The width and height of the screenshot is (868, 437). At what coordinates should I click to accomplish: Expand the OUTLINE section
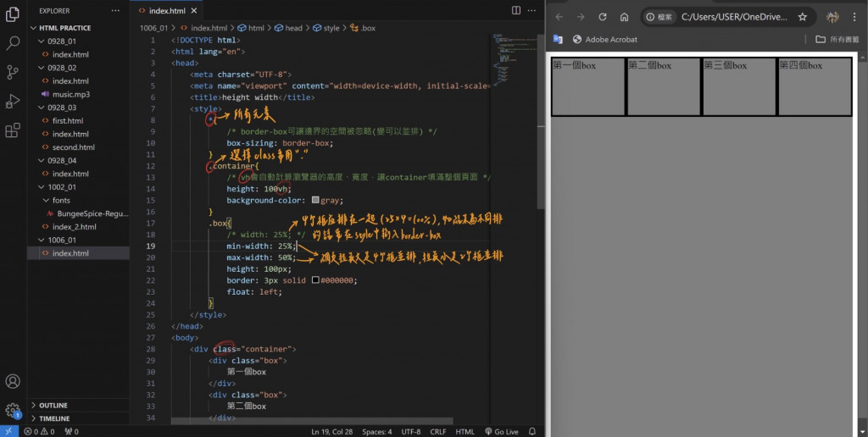pyautogui.click(x=53, y=405)
